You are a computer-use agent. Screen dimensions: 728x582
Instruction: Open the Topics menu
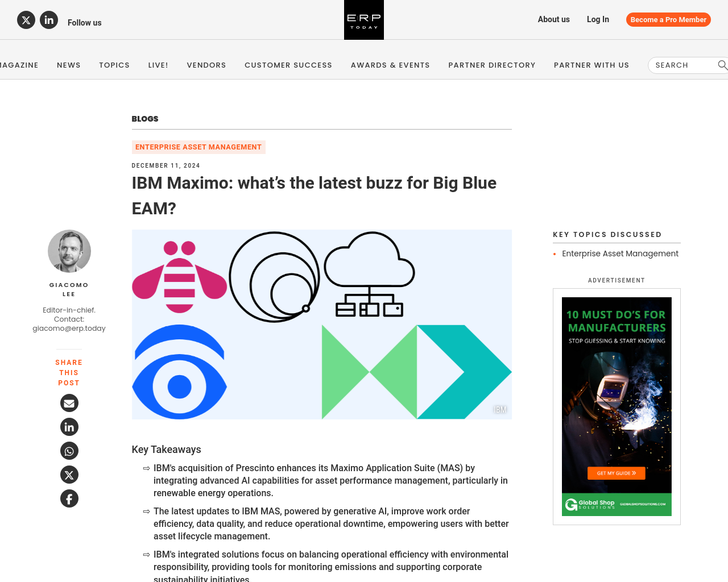(114, 65)
